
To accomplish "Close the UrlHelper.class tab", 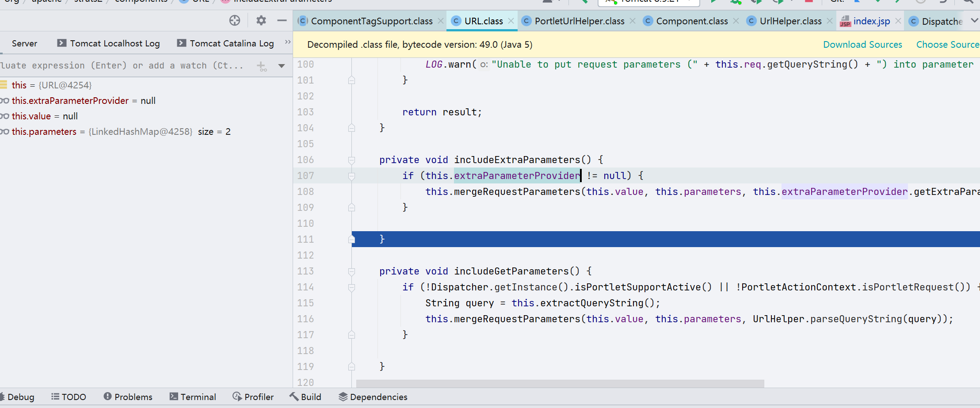I will point(830,21).
